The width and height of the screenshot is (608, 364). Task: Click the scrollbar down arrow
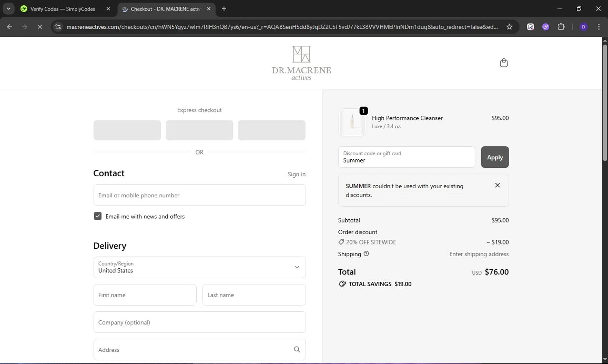[x=605, y=360]
